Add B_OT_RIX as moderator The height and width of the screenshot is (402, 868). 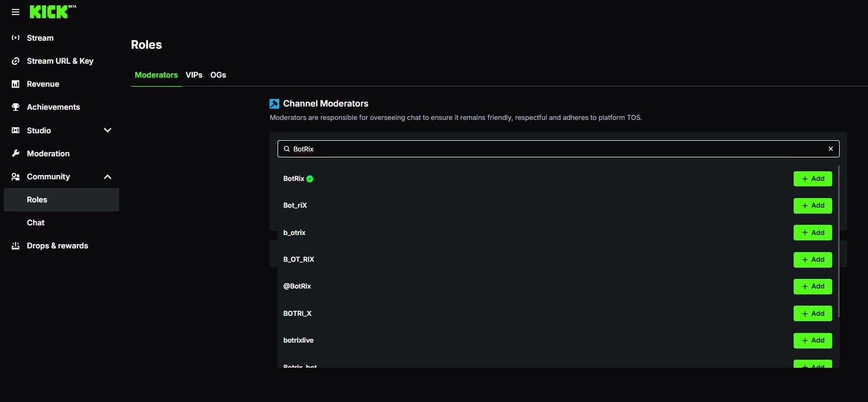pos(812,260)
